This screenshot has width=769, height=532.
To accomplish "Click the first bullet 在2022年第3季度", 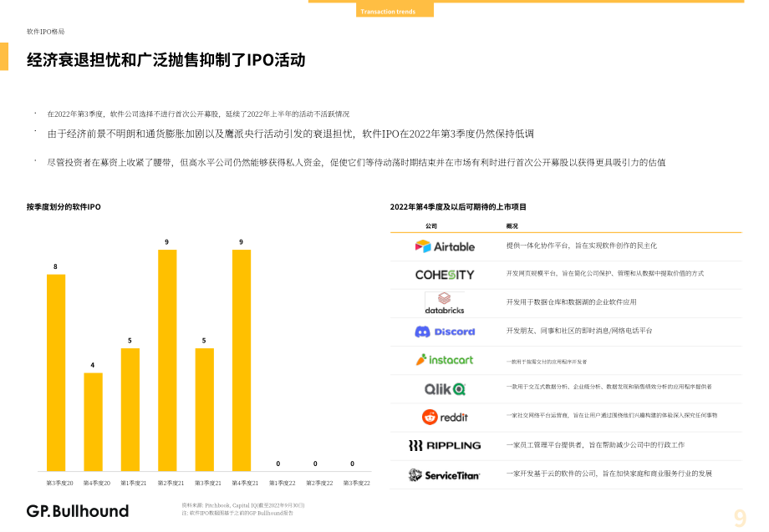I will click(198, 114).
